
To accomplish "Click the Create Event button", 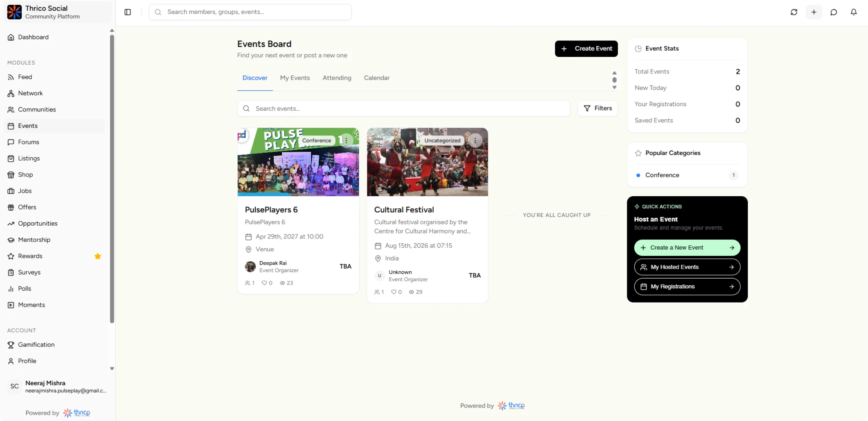I will [x=586, y=49].
